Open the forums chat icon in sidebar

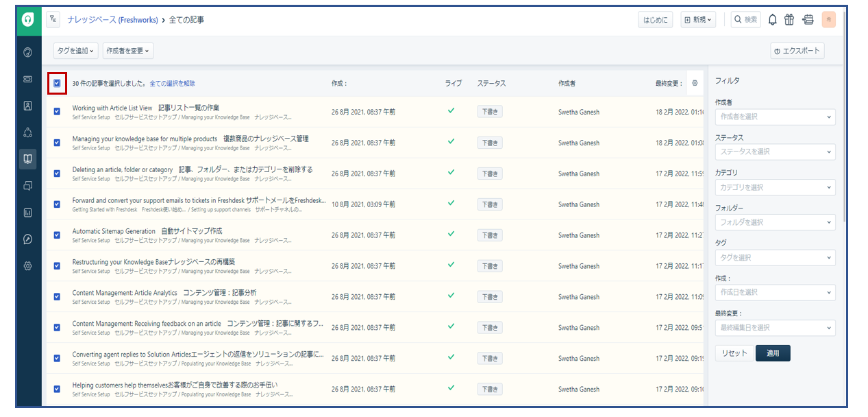(28, 186)
